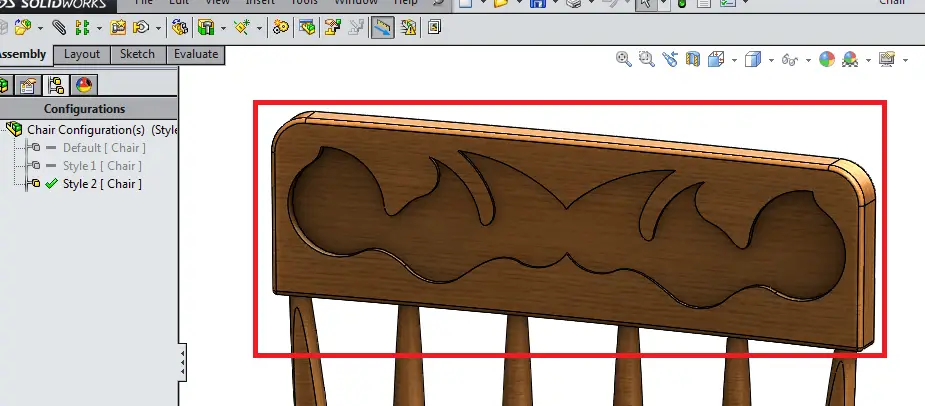925x406 pixels.
Task: Open the Reference Geometry dropdown arrow
Action: (x=259, y=28)
